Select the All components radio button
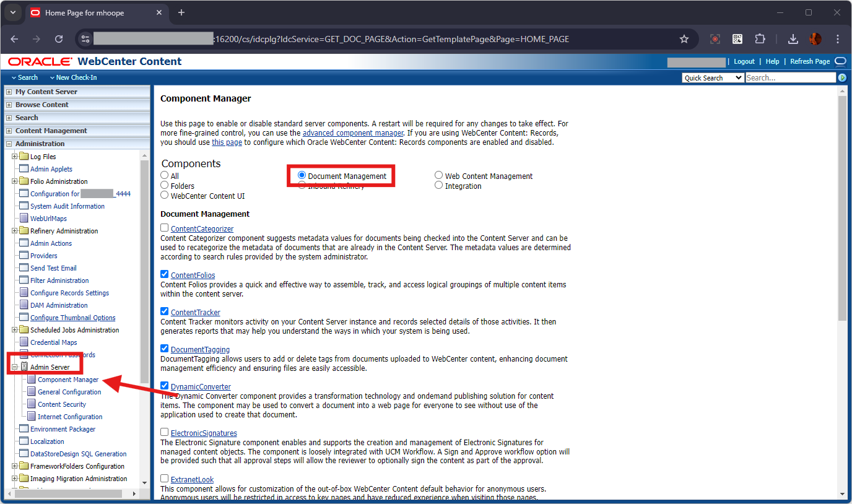852x504 pixels. click(164, 176)
